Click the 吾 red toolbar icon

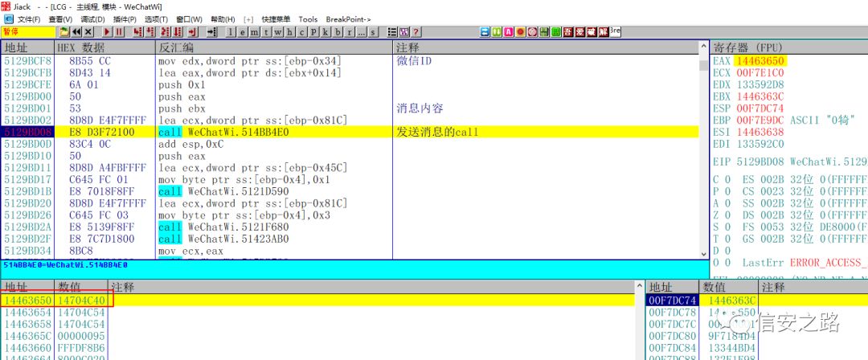click(568, 31)
